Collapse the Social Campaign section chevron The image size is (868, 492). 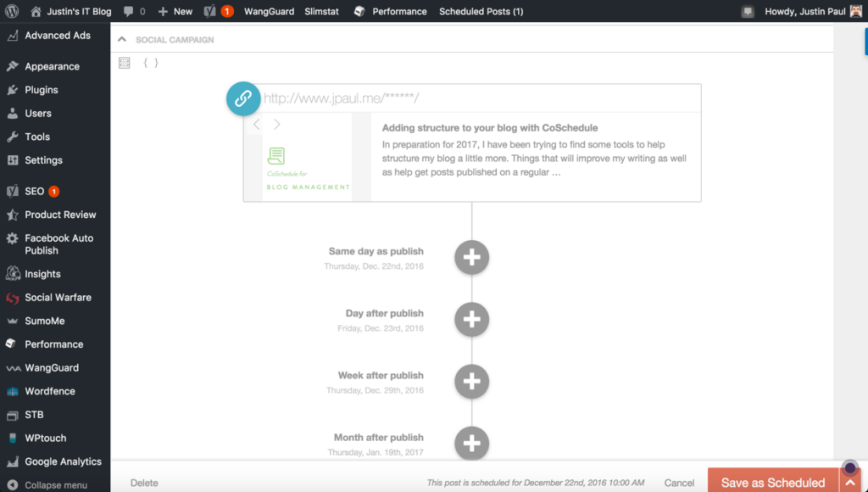point(122,39)
